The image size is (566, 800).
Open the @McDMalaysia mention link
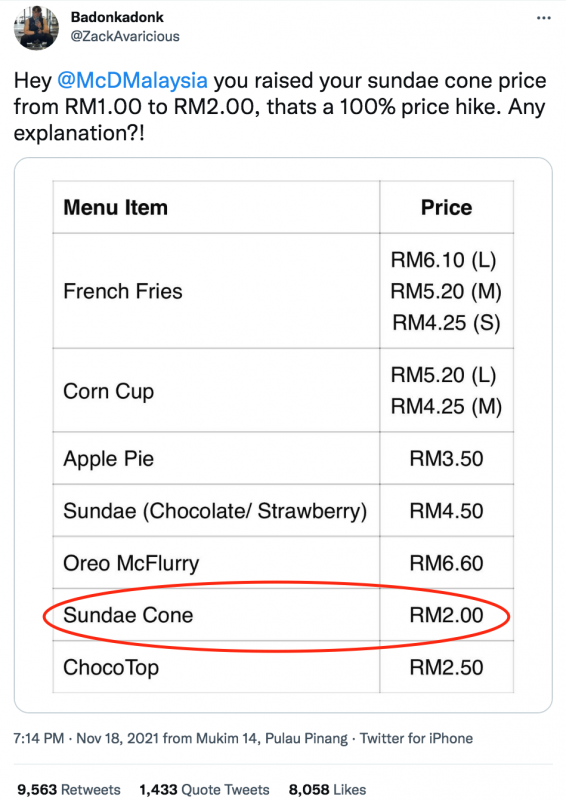tap(132, 81)
